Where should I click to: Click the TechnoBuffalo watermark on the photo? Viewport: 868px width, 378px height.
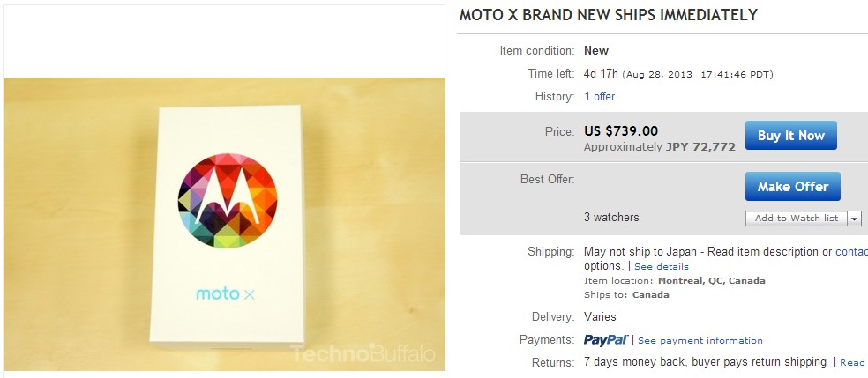pos(363,354)
